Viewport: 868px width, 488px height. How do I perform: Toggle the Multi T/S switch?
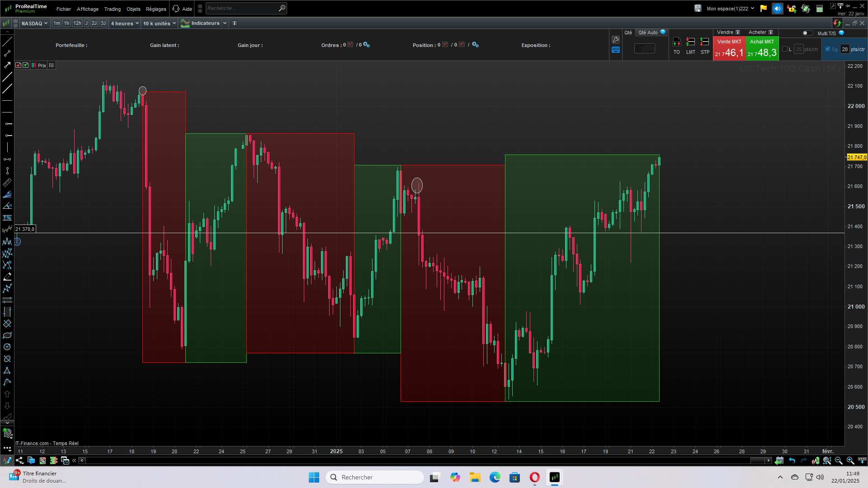807,33
